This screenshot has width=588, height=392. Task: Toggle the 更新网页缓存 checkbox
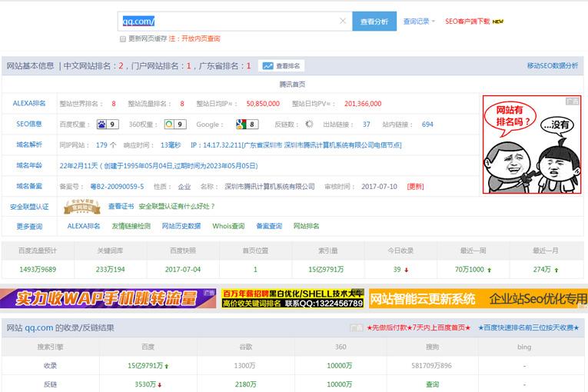[123, 39]
